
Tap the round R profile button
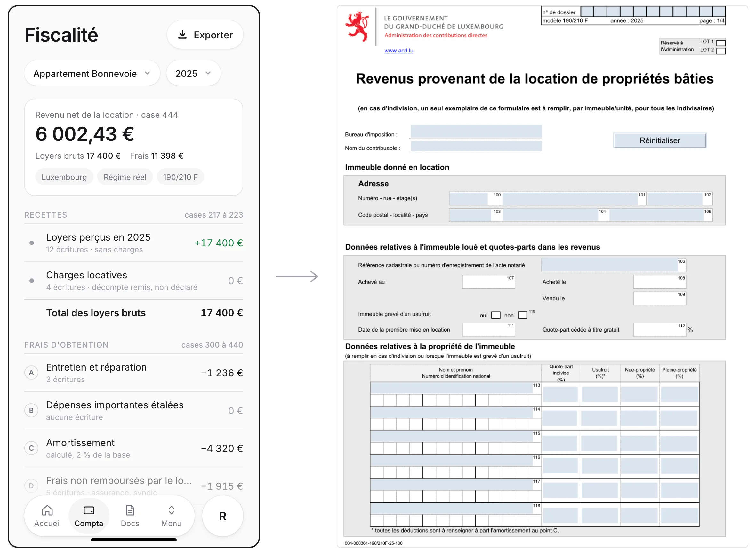[x=223, y=516]
